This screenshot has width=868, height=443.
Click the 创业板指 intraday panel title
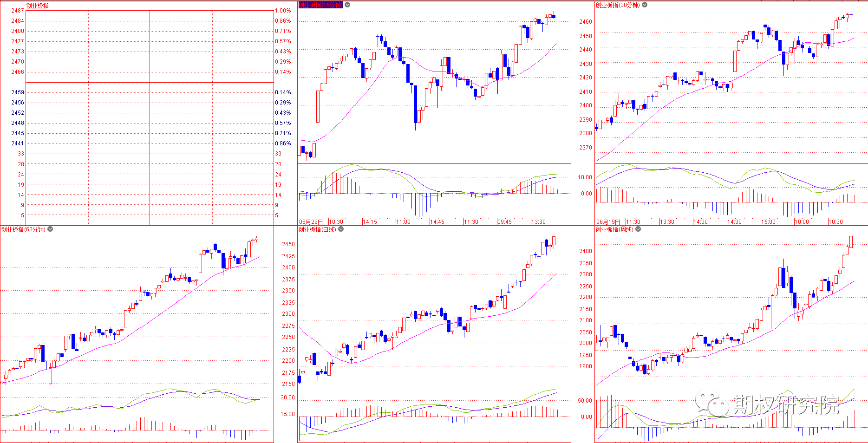(x=38, y=6)
